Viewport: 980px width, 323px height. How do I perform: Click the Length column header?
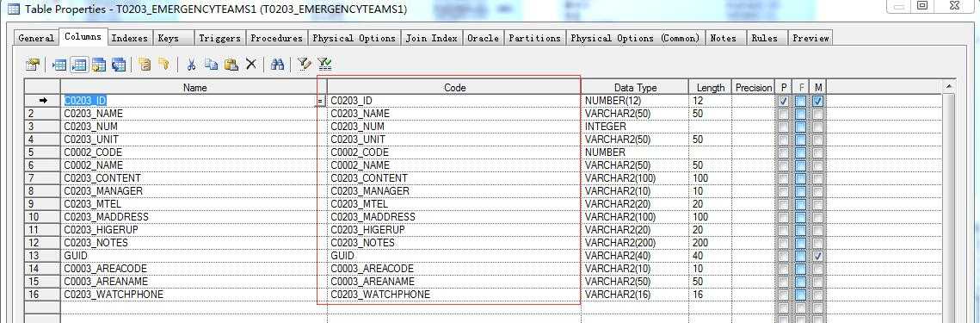pos(710,88)
